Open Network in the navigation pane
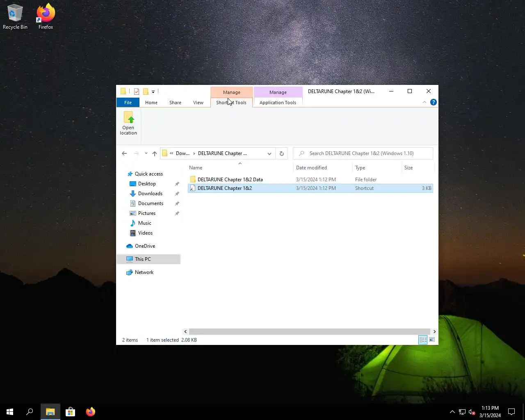This screenshot has width=525, height=420. click(x=144, y=272)
